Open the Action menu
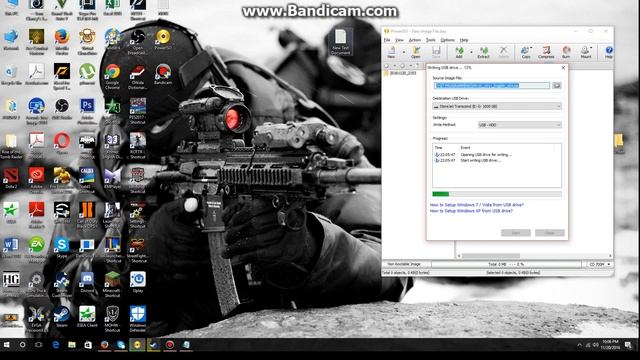The image size is (640, 360). (415, 40)
